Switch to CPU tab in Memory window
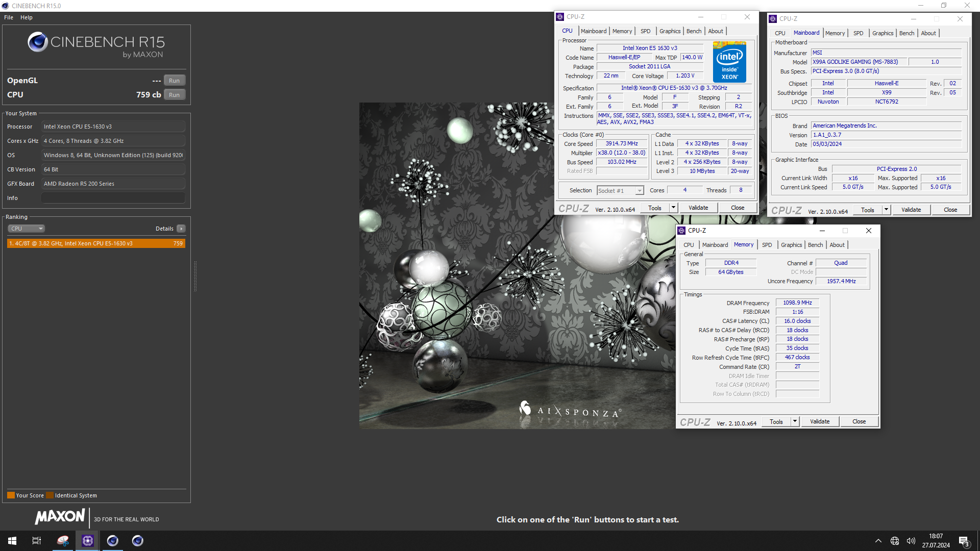 tap(689, 245)
